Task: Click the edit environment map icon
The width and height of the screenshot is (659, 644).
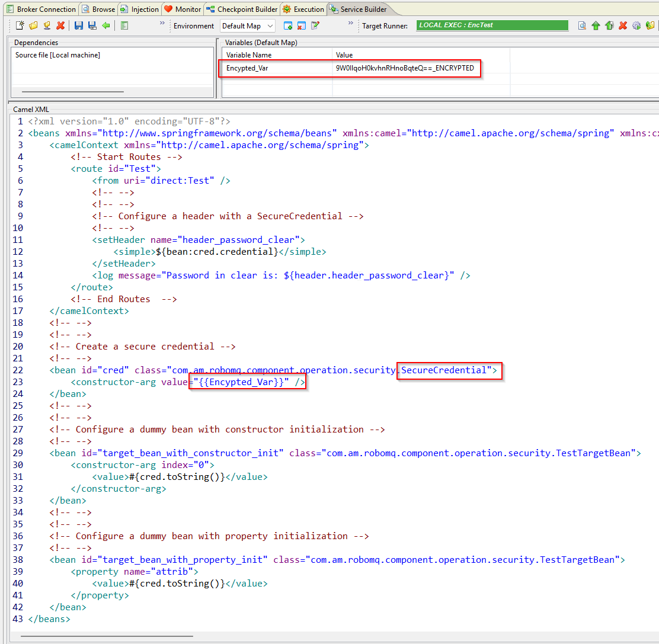Action: point(315,25)
